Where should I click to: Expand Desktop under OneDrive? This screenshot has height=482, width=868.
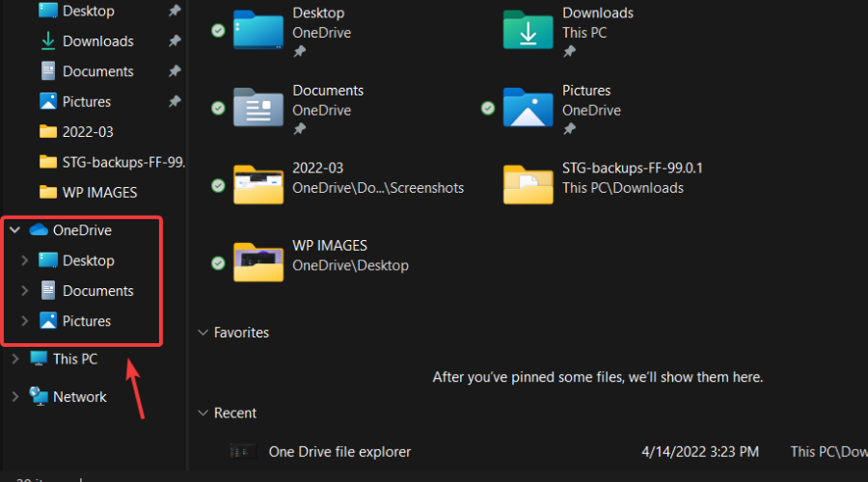click(x=24, y=260)
